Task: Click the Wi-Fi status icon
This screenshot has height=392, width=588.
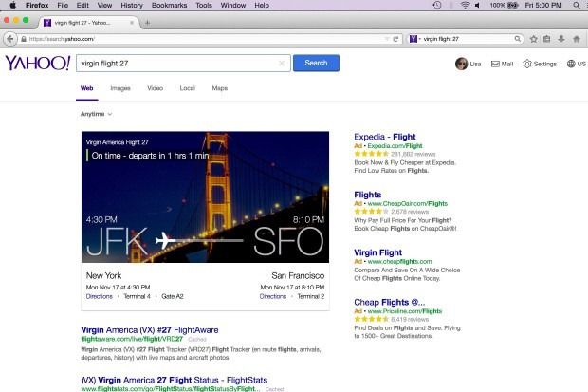Action: click(x=465, y=6)
